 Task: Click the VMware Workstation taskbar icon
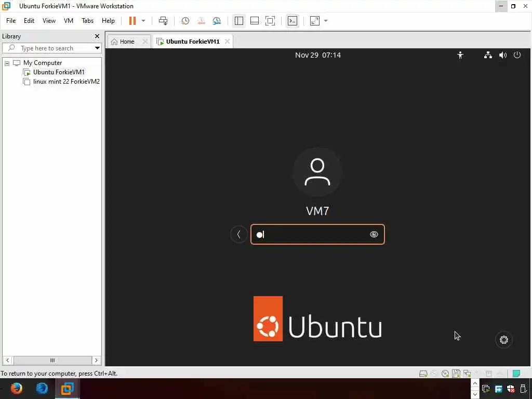coord(68,389)
